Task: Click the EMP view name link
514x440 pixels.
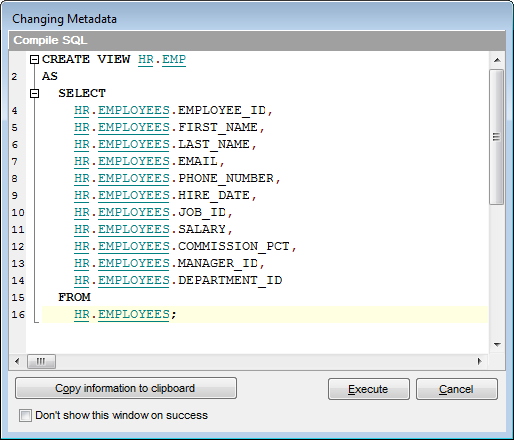Action: [x=174, y=60]
